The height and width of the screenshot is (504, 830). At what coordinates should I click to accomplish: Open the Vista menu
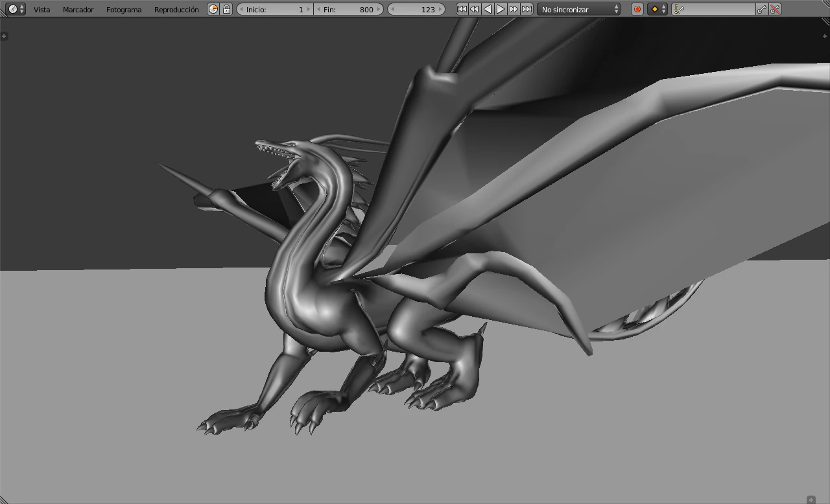tap(41, 10)
